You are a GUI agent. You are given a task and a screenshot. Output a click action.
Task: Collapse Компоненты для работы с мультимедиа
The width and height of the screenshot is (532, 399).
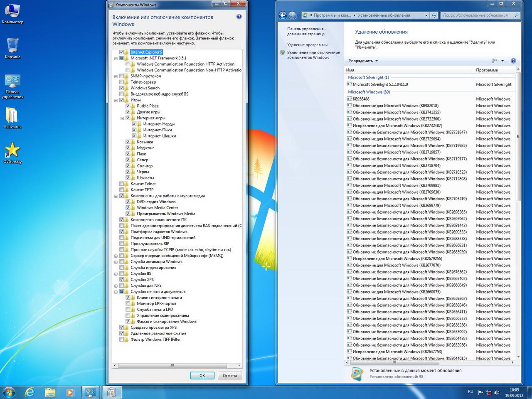tap(116, 196)
